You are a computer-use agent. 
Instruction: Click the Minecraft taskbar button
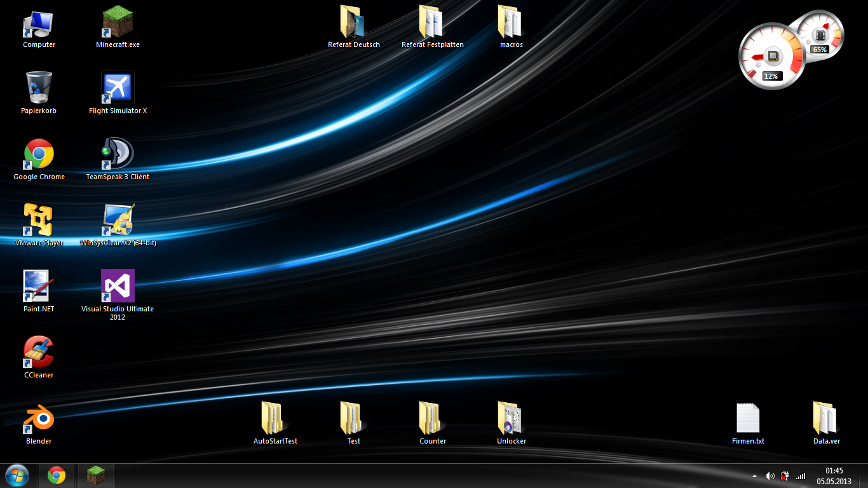pos(96,475)
